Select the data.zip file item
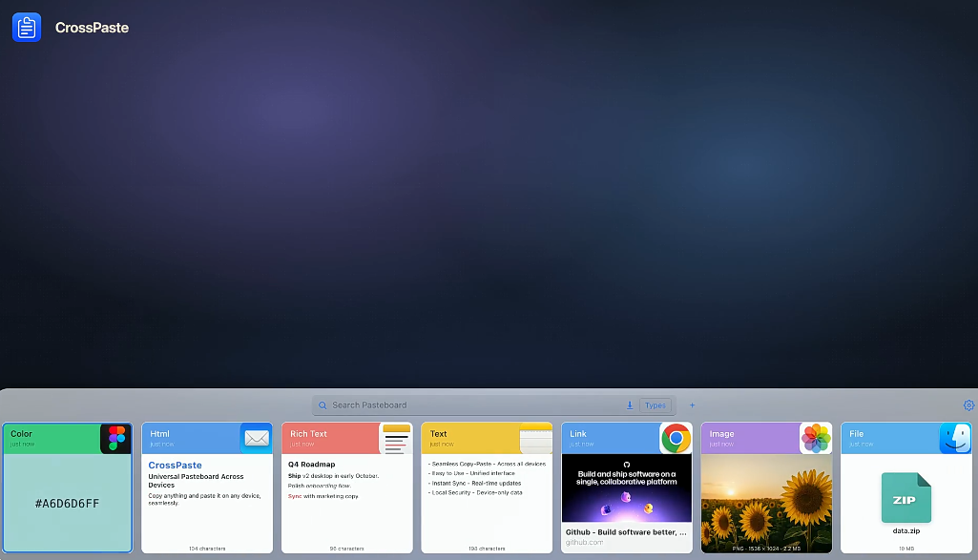The image size is (978, 560). (906, 504)
